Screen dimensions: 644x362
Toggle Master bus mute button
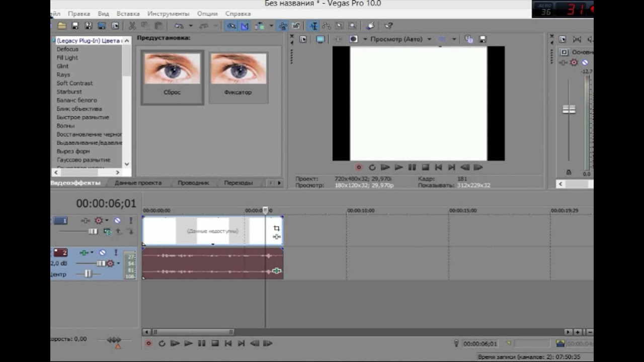point(585,62)
